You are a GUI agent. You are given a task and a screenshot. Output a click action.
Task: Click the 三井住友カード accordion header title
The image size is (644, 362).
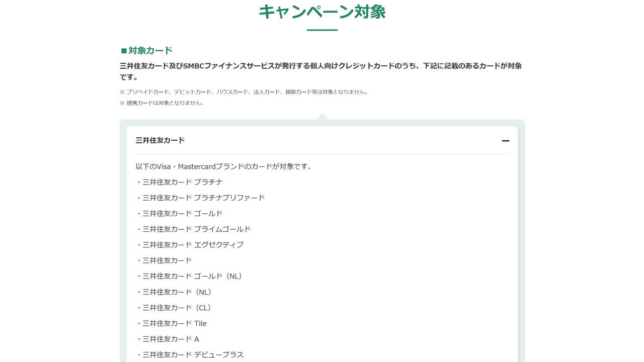tap(160, 140)
